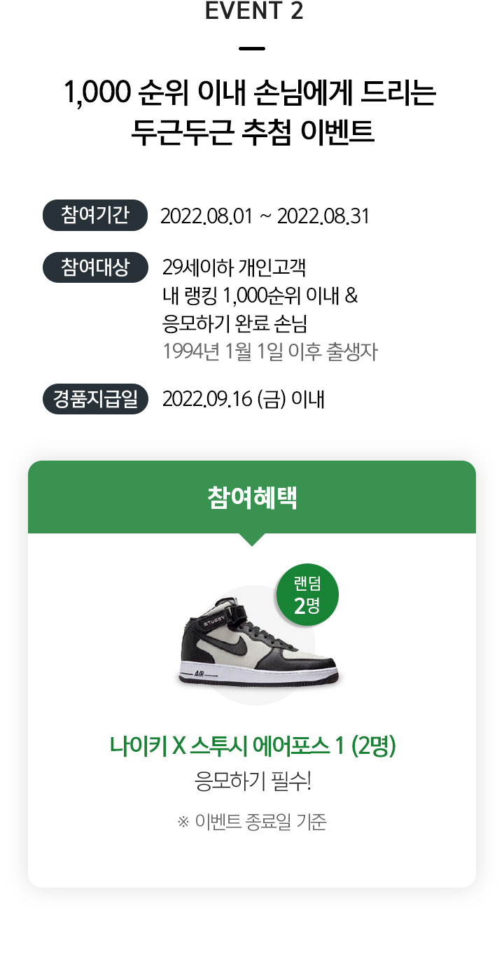Click the '두근두근 추첨 이벤트' title text
This screenshot has height=980, width=504.
(253, 134)
